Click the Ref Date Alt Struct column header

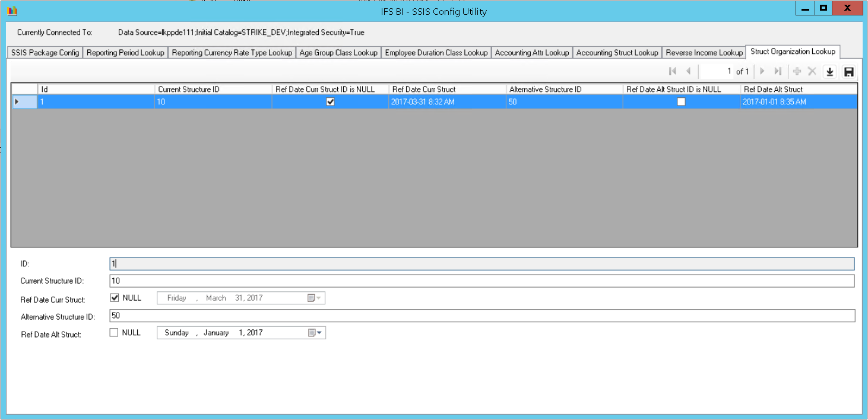(x=798, y=89)
